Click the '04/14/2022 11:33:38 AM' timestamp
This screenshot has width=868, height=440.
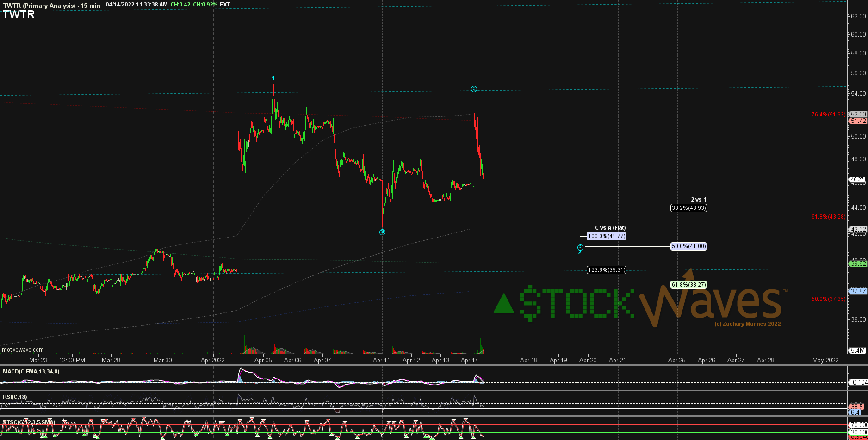click(136, 5)
